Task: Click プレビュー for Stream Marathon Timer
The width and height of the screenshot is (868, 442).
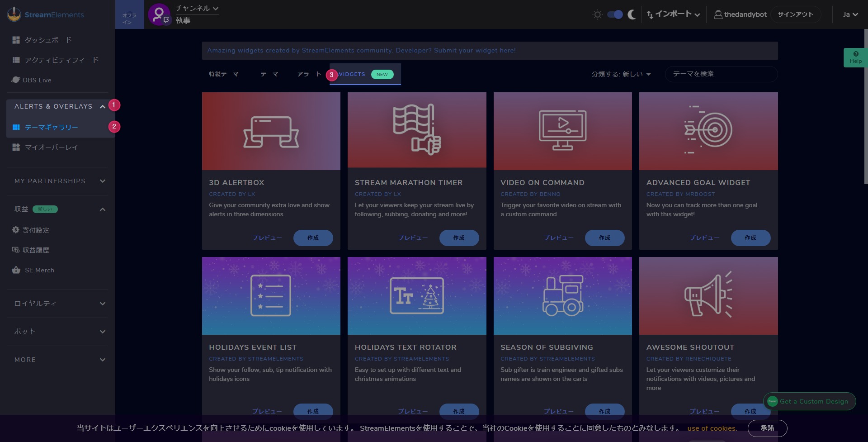Action: point(413,238)
